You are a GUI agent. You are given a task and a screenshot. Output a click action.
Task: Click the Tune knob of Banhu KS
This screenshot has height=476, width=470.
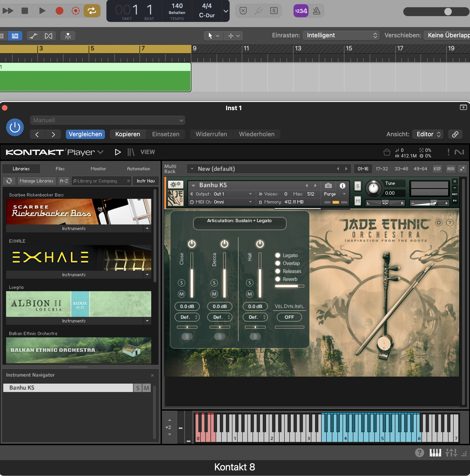coord(373,189)
